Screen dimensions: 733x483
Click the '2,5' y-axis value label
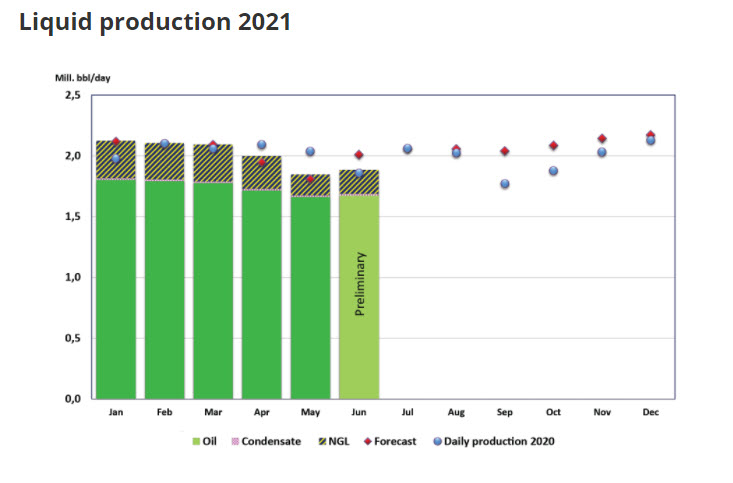click(72, 95)
